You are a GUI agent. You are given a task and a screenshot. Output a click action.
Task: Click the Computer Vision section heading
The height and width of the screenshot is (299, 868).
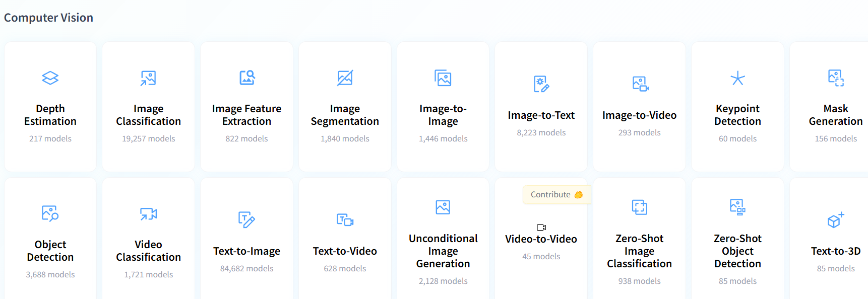pos(48,18)
